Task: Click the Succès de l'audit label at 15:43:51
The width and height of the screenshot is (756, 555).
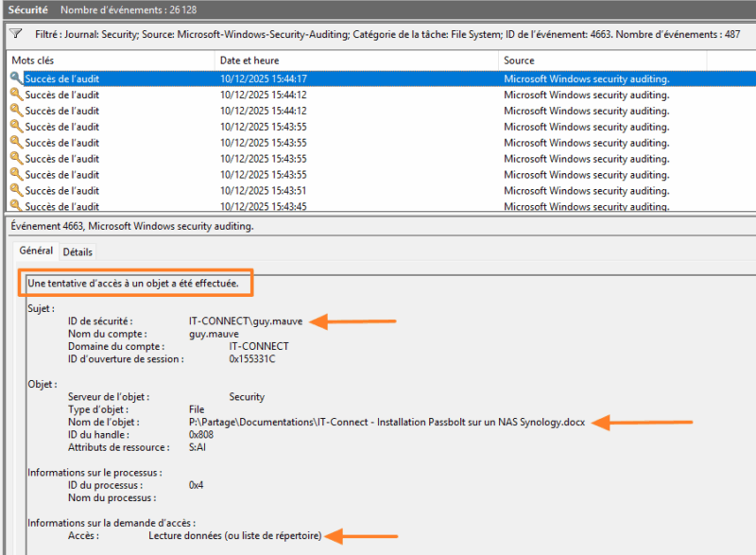Action: tap(61, 190)
